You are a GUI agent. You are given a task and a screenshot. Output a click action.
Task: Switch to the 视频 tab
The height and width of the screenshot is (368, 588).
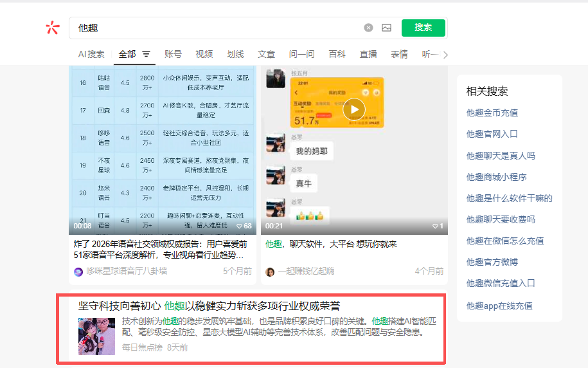(x=204, y=55)
